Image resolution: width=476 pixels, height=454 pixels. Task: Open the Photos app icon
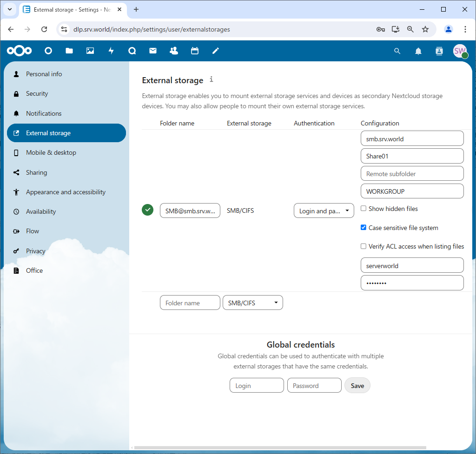tap(90, 51)
